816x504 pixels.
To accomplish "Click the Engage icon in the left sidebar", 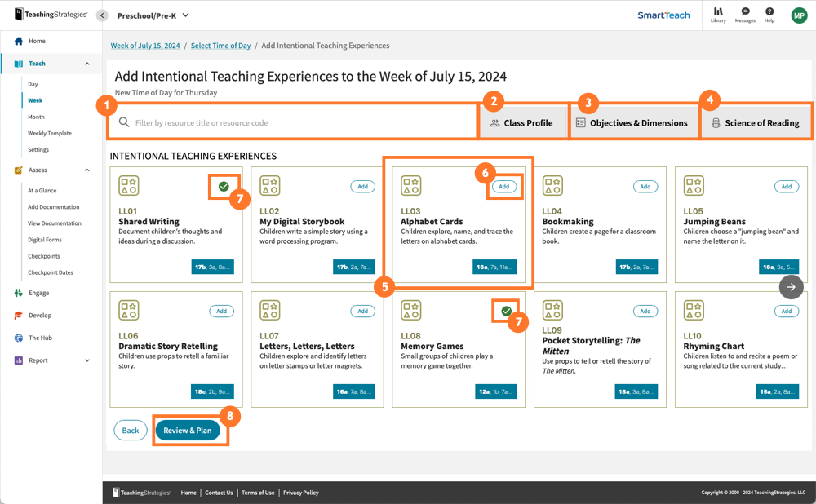I will coord(20,293).
